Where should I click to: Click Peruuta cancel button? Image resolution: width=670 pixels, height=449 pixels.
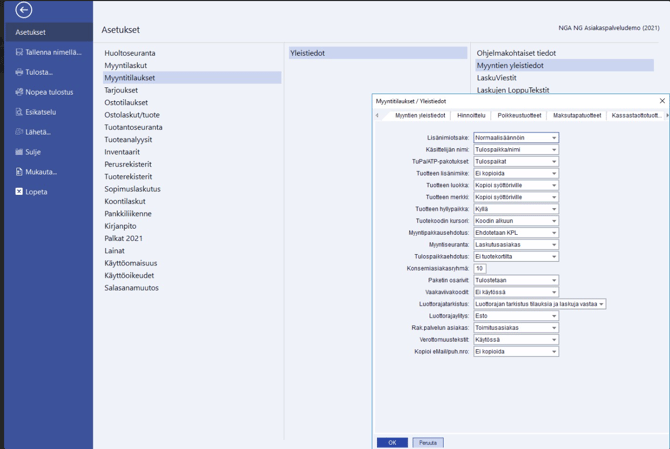click(x=428, y=443)
